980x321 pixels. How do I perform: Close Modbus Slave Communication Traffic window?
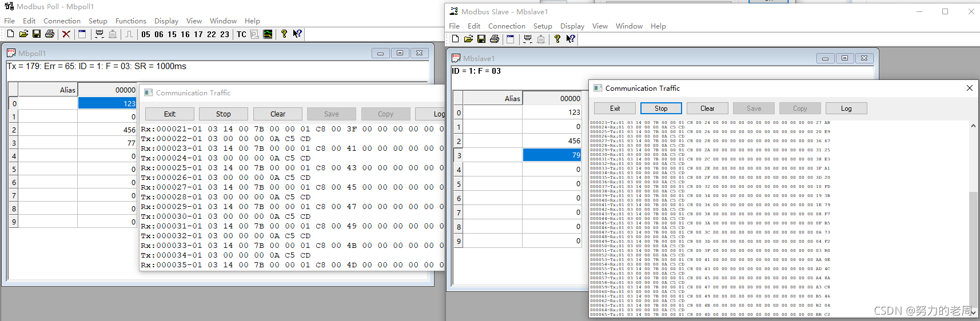point(969,88)
